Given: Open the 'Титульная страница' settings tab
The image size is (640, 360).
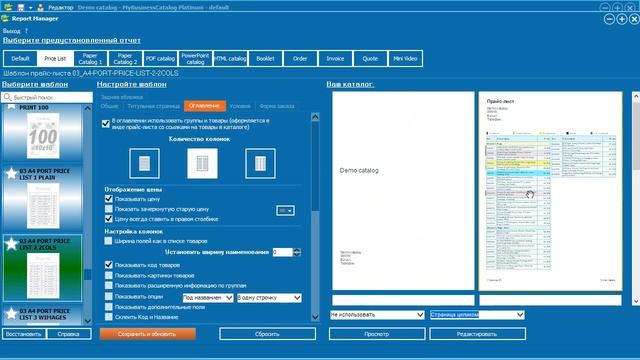Looking at the screenshot, I should point(153,106).
